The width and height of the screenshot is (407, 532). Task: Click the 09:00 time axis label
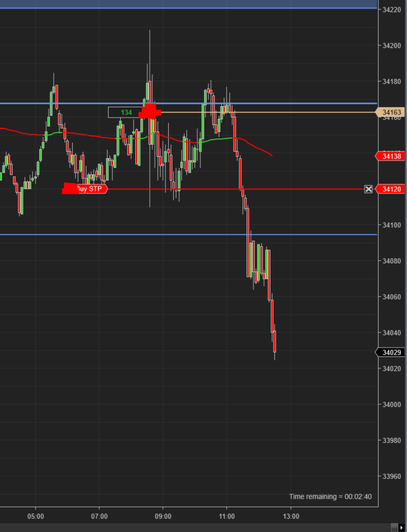click(x=163, y=516)
